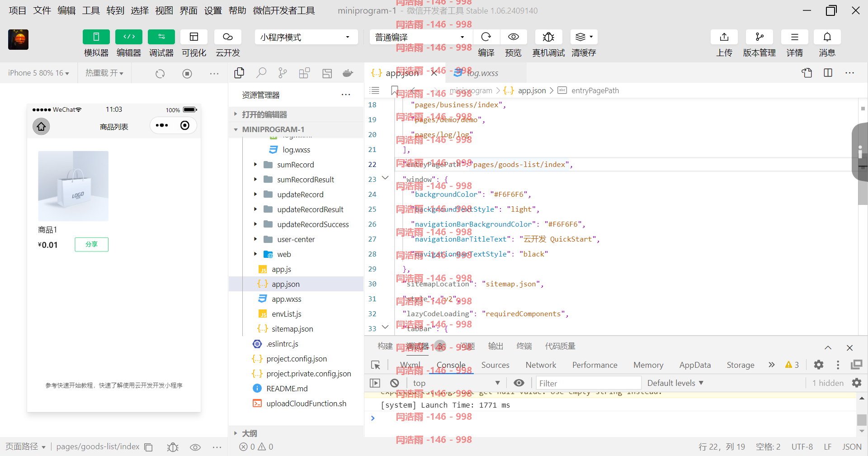The width and height of the screenshot is (868, 456).
Task: Click the console Filter input field
Action: pyautogui.click(x=588, y=383)
